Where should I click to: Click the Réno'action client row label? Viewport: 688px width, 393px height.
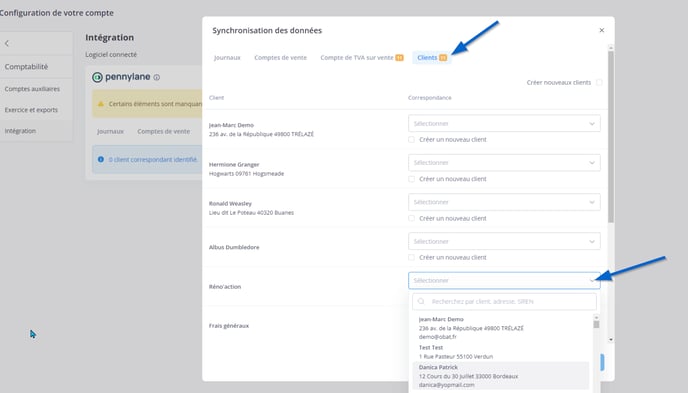pos(225,286)
